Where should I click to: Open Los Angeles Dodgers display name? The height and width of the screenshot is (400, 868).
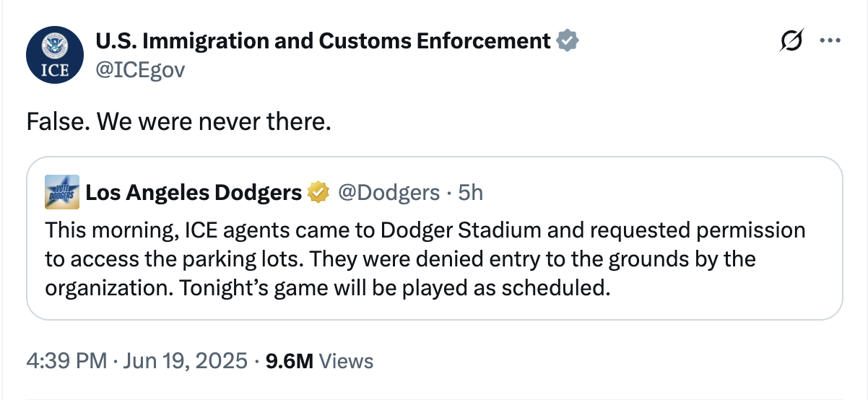(194, 193)
